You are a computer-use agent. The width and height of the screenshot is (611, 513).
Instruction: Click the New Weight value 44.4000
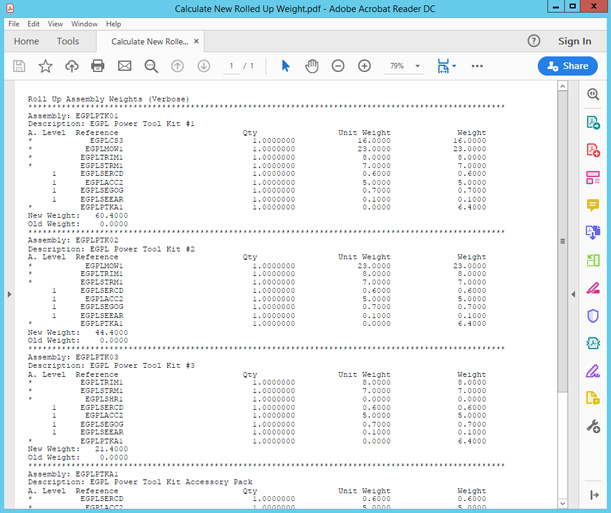pyautogui.click(x=111, y=332)
